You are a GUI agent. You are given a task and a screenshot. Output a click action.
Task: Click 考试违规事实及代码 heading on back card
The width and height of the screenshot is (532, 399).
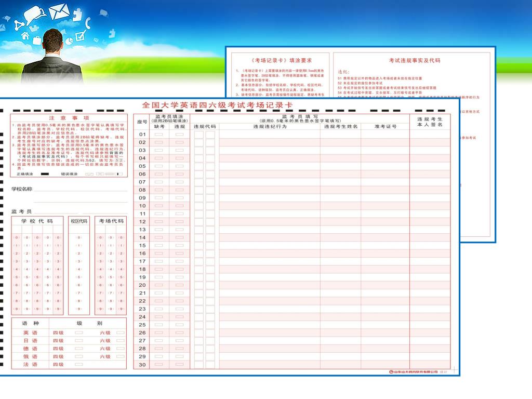tap(414, 60)
